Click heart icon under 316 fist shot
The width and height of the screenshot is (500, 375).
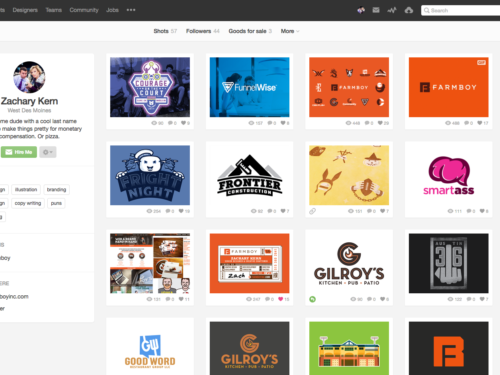482,299
